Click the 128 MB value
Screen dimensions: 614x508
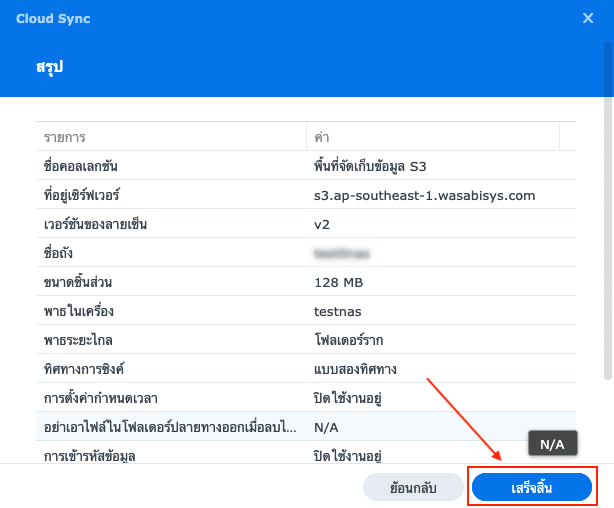point(339,282)
